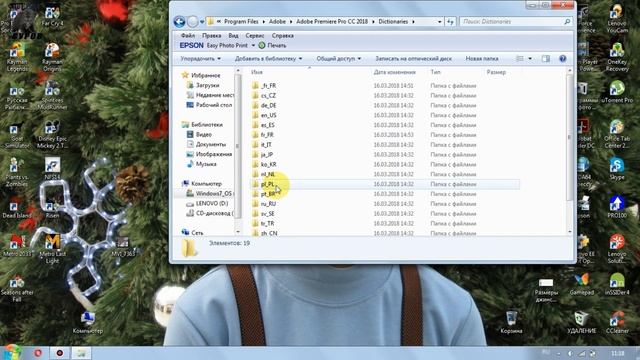Click the Explorer forward arrow button
This screenshot has width=640, height=360.
(x=193, y=22)
